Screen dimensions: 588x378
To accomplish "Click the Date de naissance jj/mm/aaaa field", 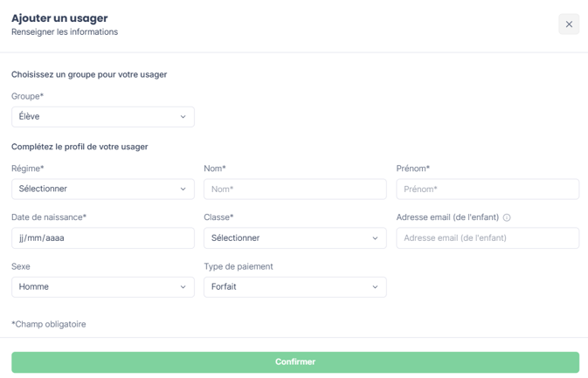I will click(x=103, y=238).
